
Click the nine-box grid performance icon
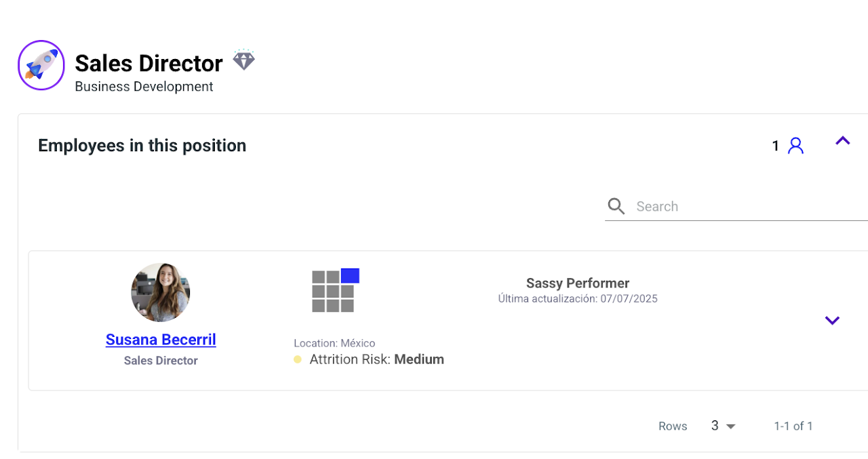pos(333,292)
